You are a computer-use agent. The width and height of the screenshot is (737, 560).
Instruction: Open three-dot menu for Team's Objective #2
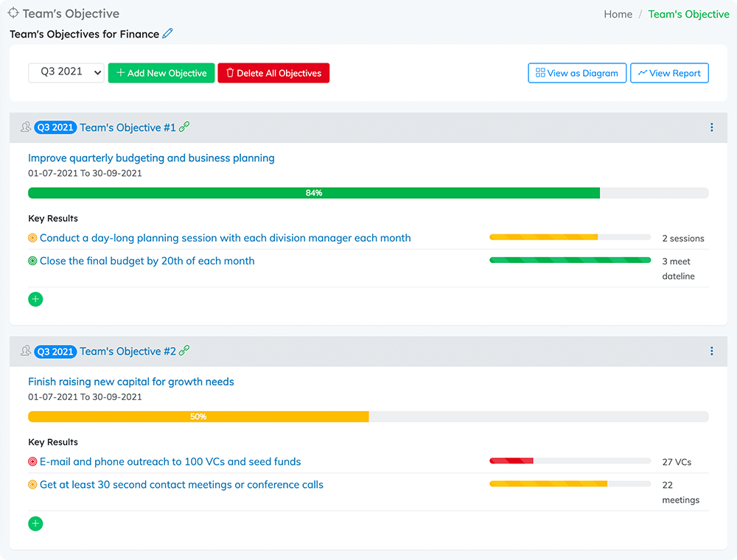click(711, 351)
